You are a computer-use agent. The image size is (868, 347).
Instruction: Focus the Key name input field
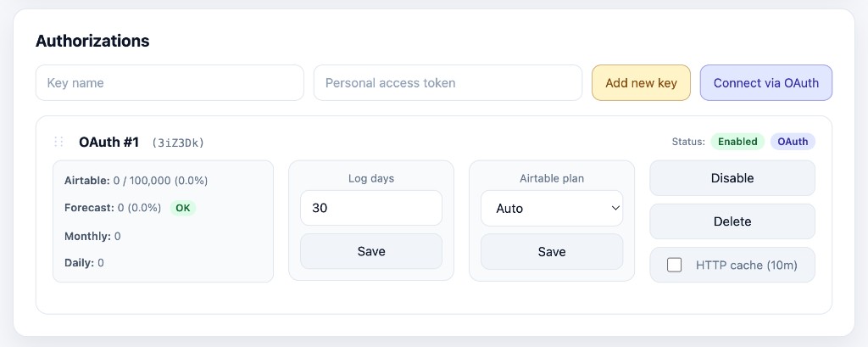pos(170,83)
